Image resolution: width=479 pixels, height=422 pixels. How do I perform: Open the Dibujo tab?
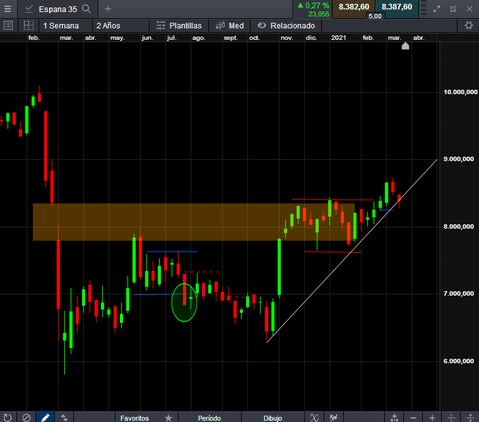[273, 418]
